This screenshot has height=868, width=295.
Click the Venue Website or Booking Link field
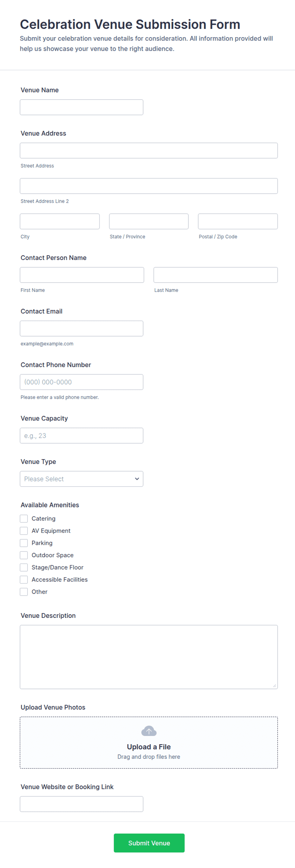pyautogui.click(x=82, y=804)
